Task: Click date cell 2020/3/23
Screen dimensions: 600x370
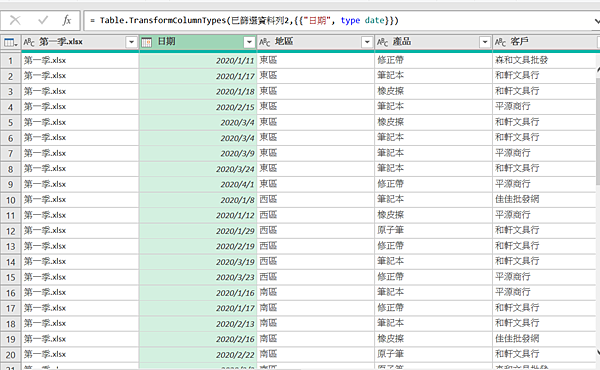Action: pos(198,277)
